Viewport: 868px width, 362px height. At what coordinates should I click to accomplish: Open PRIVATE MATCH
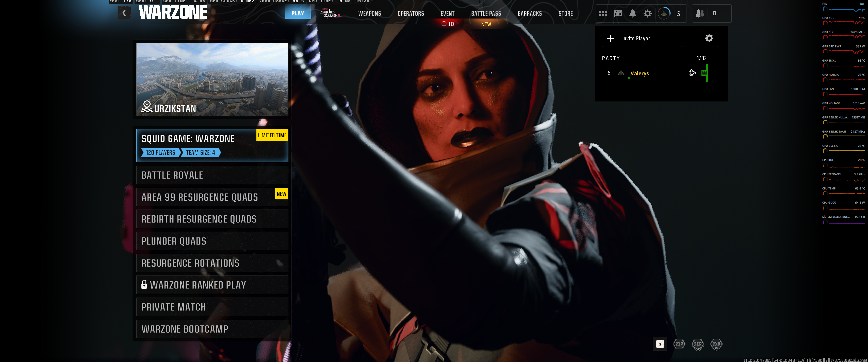(212, 307)
